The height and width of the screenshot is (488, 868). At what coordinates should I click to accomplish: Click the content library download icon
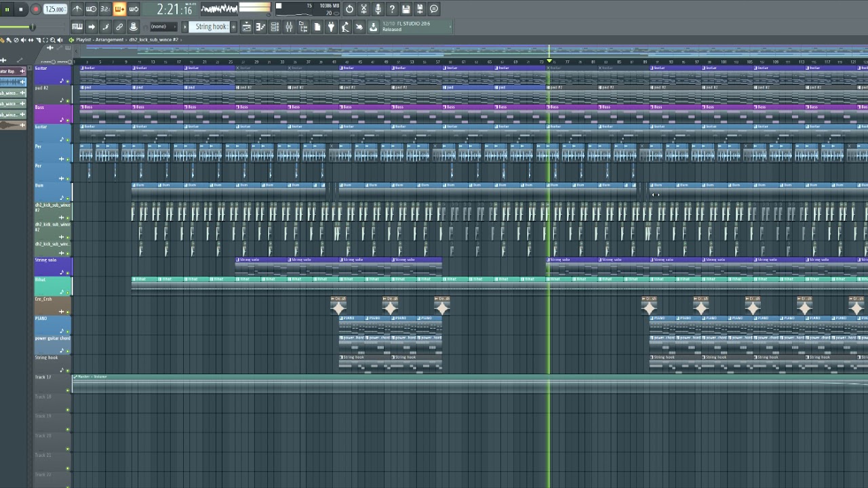pyautogui.click(x=373, y=26)
